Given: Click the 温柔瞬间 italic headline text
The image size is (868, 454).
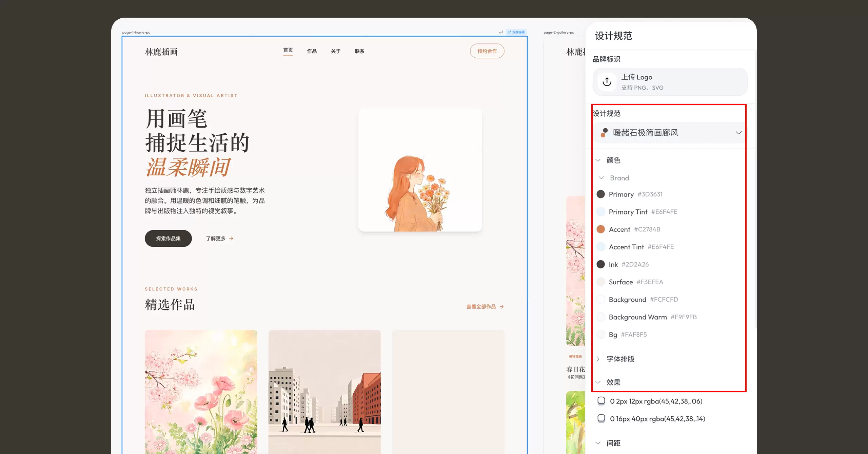Looking at the screenshot, I should (x=189, y=167).
